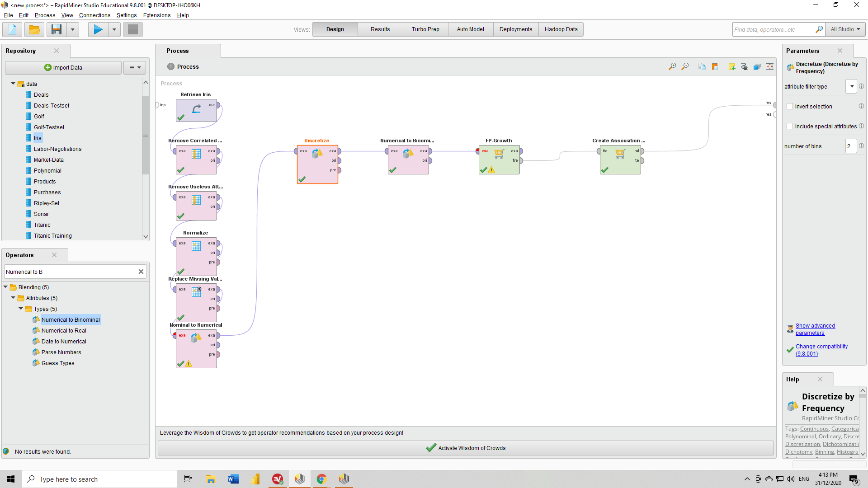
Task: Switch to the Hadoop Data view
Action: click(561, 29)
